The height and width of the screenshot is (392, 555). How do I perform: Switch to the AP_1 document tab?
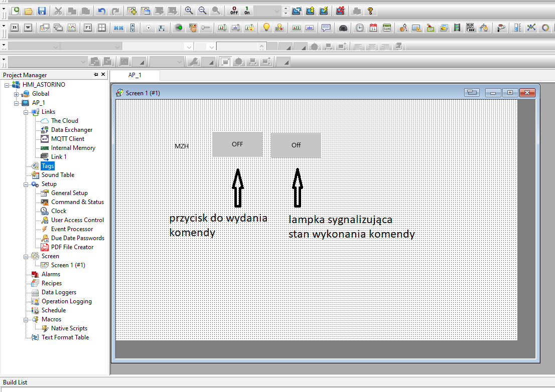(x=135, y=75)
